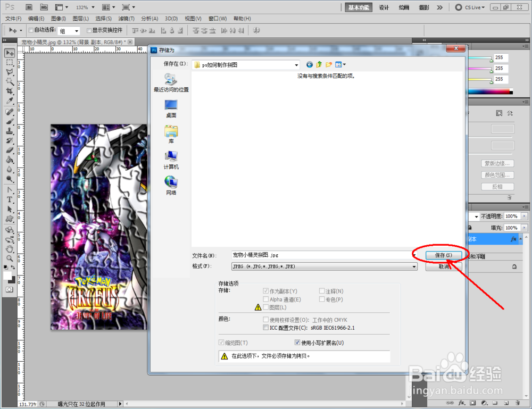532x409 pixels.
Task: Open the Format JPEG dropdown
Action: [414, 266]
